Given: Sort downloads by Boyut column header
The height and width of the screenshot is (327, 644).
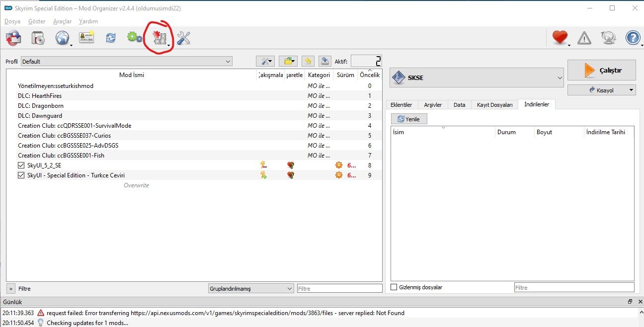Looking at the screenshot, I should point(560,132).
